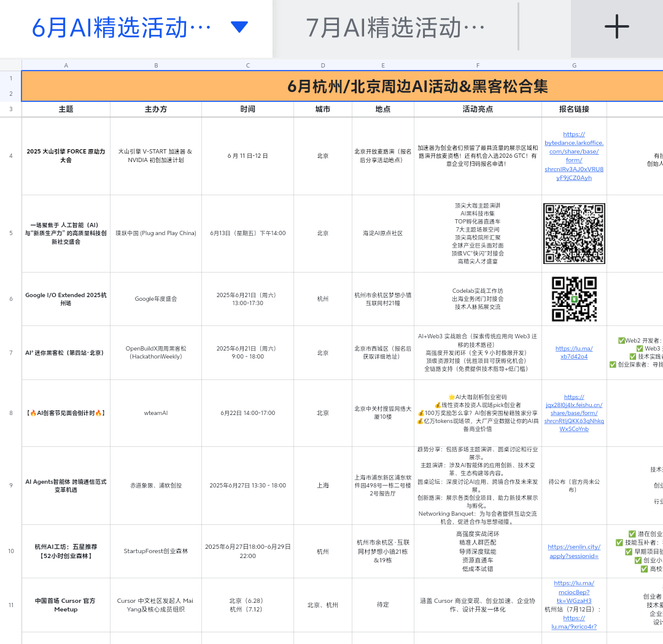The width and height of the screenshot is (663, 644).
Task: Select the 主办方 header cell
Action: point(156,109)
